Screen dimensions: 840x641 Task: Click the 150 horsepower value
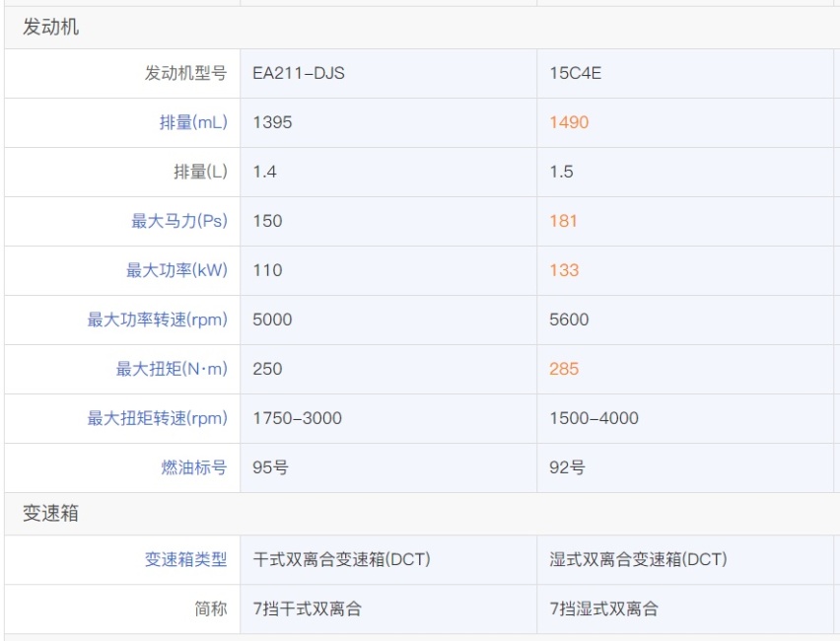pos(267,221)
